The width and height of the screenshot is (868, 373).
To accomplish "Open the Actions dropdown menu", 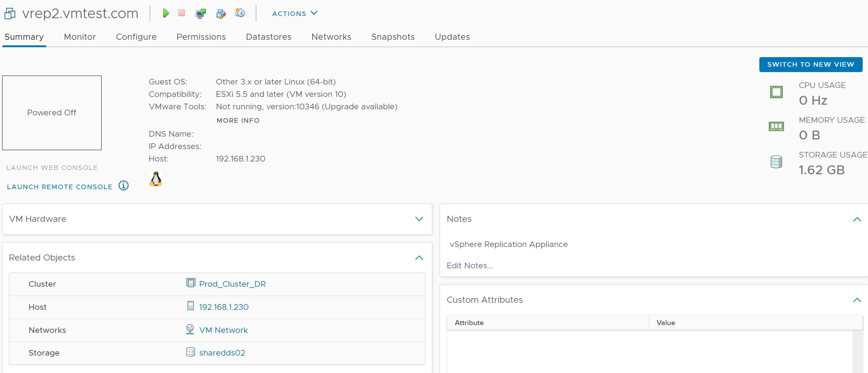I will coord(294,13).
